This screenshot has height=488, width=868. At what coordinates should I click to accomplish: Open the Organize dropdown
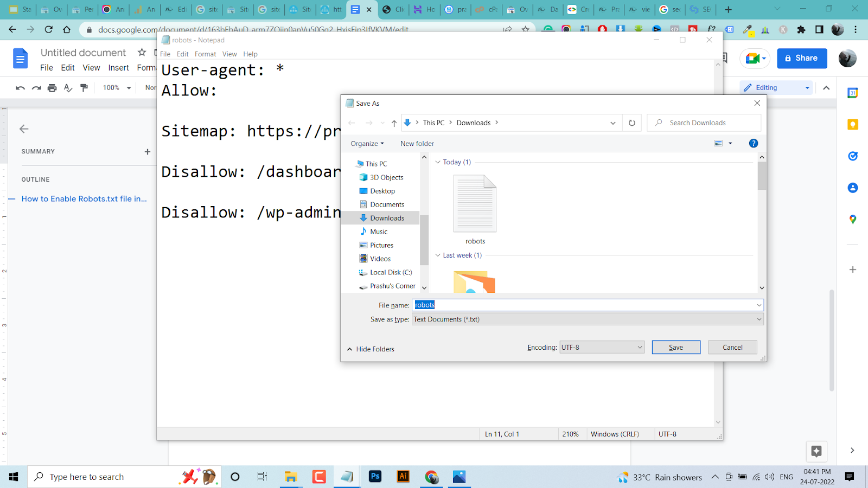pyautogui.click(x=367, y=144)
